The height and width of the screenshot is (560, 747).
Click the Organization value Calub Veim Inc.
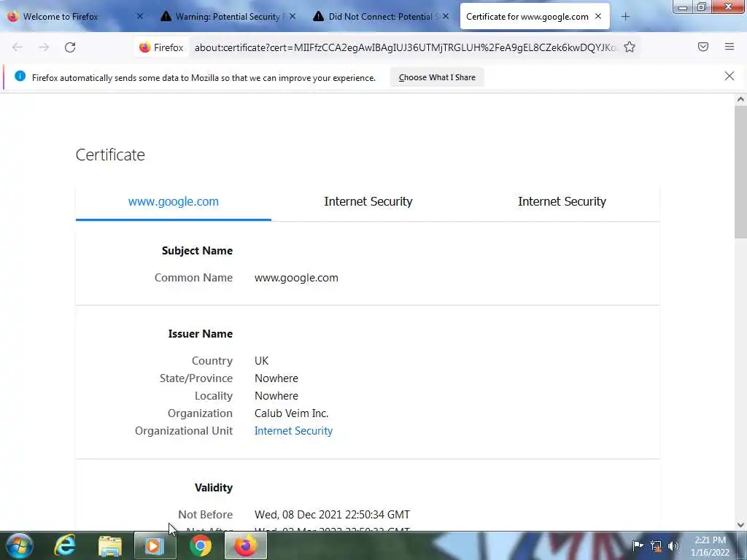point(292,413)
